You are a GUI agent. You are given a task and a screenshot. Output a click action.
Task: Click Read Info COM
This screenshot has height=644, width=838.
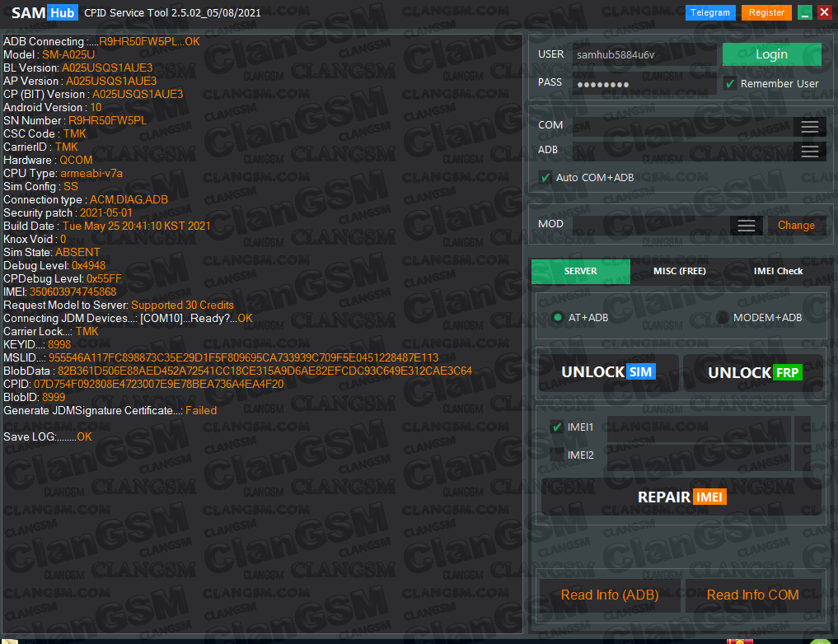(753, 595)
